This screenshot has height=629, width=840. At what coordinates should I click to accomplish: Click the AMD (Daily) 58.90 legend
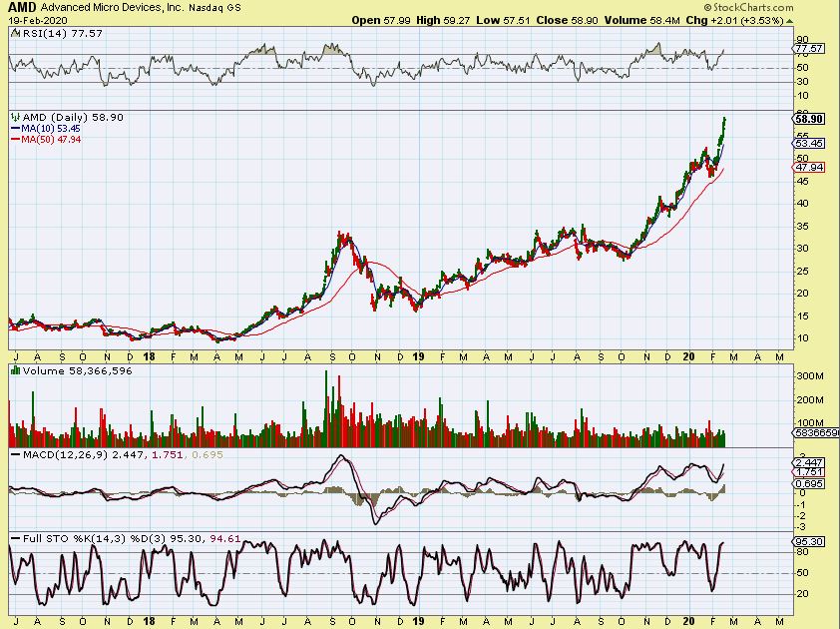click(73, 117)
